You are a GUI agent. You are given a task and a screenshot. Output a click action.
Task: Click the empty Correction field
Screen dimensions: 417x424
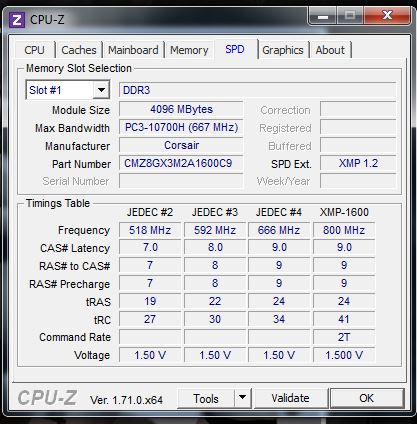click(358, 109)
